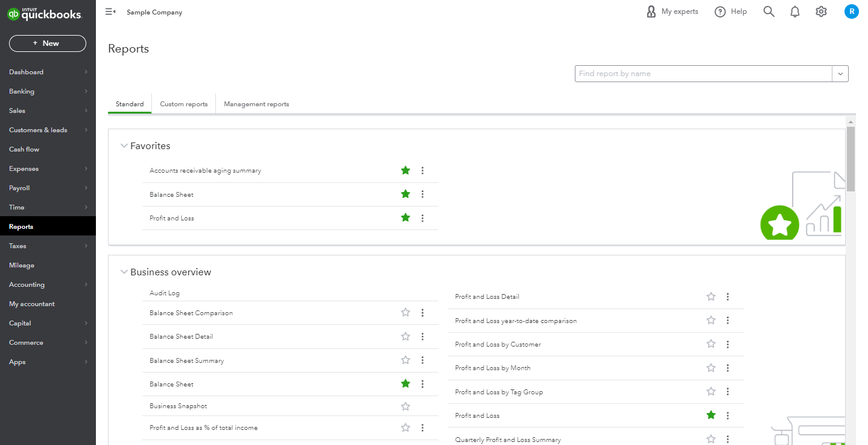Viewport: 868px width, 445px height.
Task: Click the user avatar R icon
Action: point(851,11)
